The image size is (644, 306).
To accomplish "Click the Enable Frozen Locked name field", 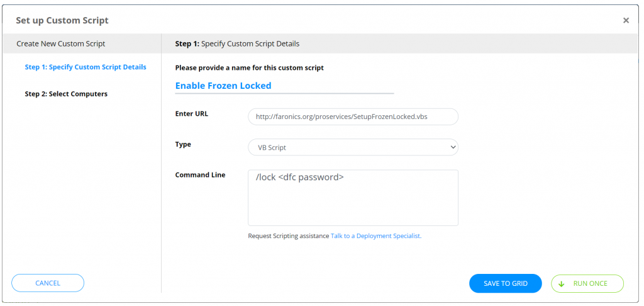I will (x=284, y=86).
